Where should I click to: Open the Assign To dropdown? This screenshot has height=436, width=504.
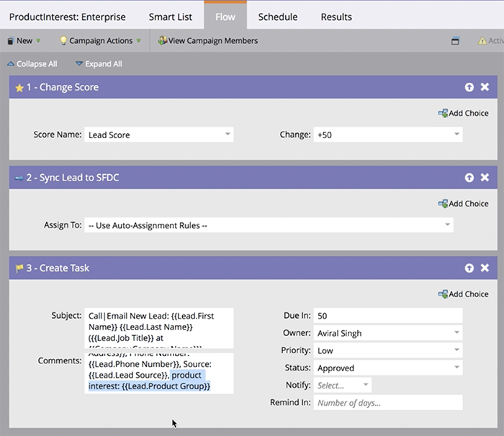click(x=269, y=225)
